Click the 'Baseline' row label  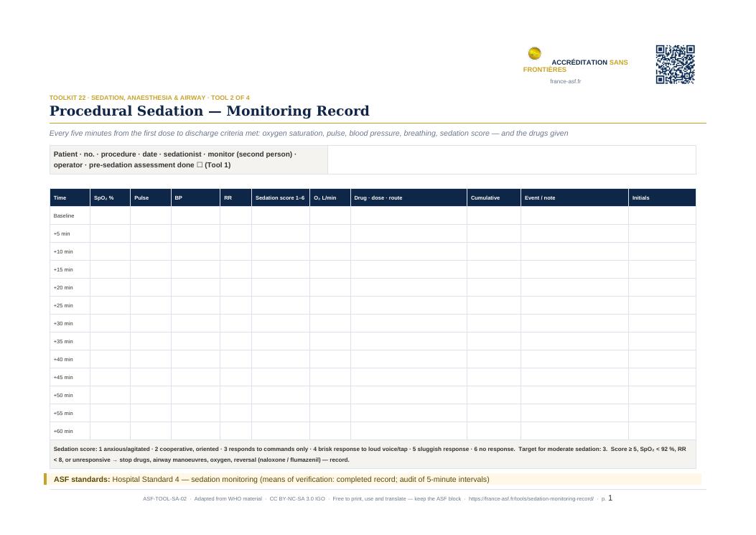click(64, 215)
